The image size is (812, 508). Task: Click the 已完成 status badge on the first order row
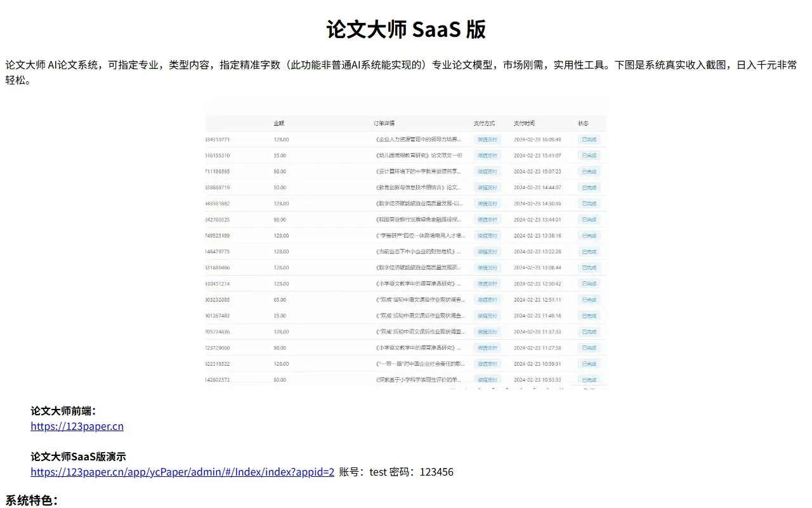tap(589, 139)
